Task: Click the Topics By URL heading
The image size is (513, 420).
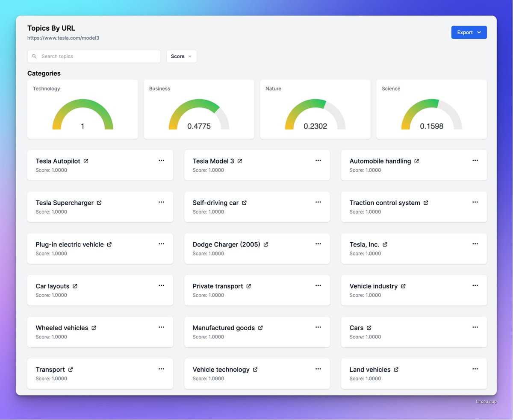Action: (51, 28)
